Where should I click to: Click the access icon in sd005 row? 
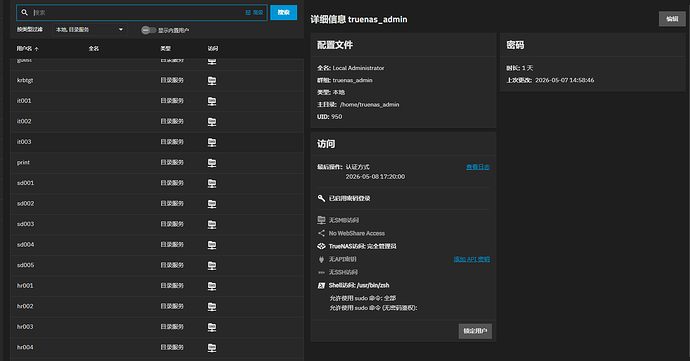click(x=212, y=265)
